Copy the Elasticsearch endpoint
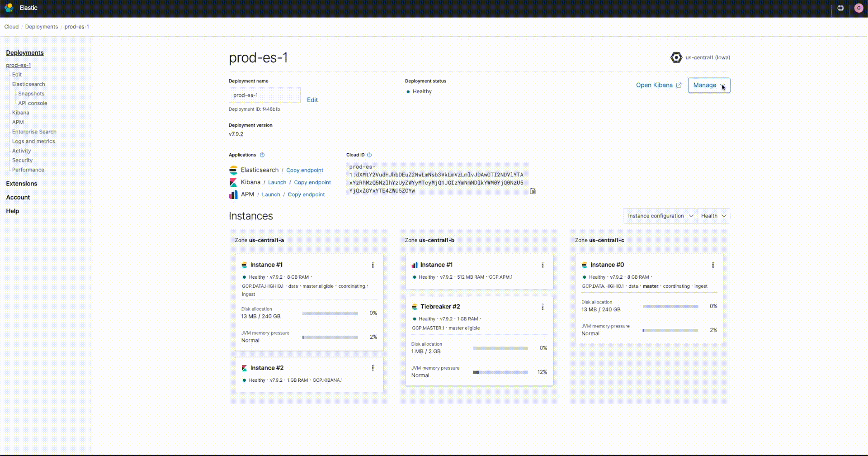 [x=305, y=170]
